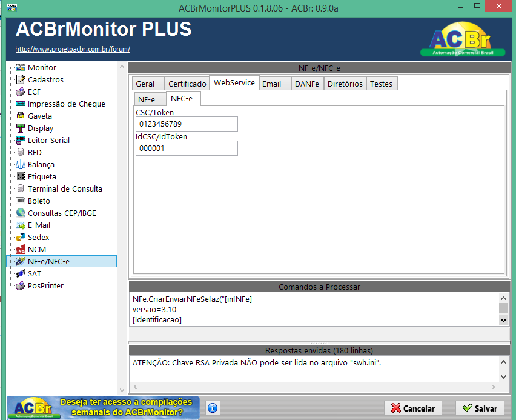
Task: Select the Terminal de Consulta icon
Action: tap(21, 188)
